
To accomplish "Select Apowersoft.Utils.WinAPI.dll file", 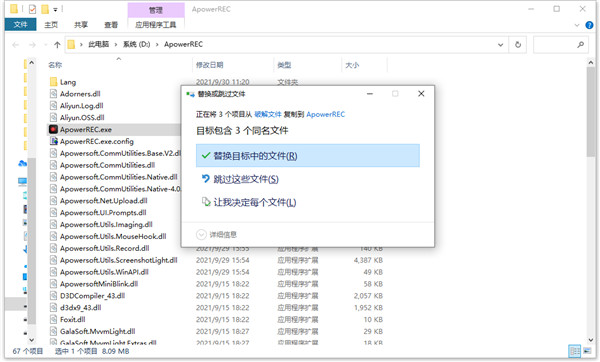I will tap(104, 272).
